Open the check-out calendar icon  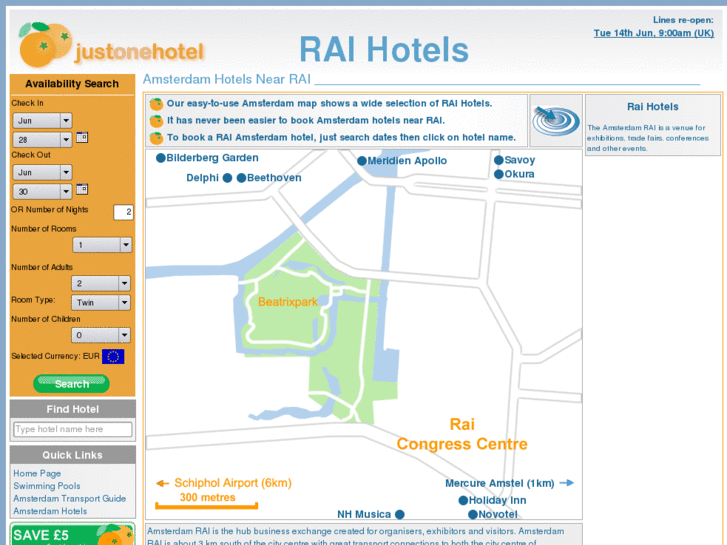click(82, 189)
